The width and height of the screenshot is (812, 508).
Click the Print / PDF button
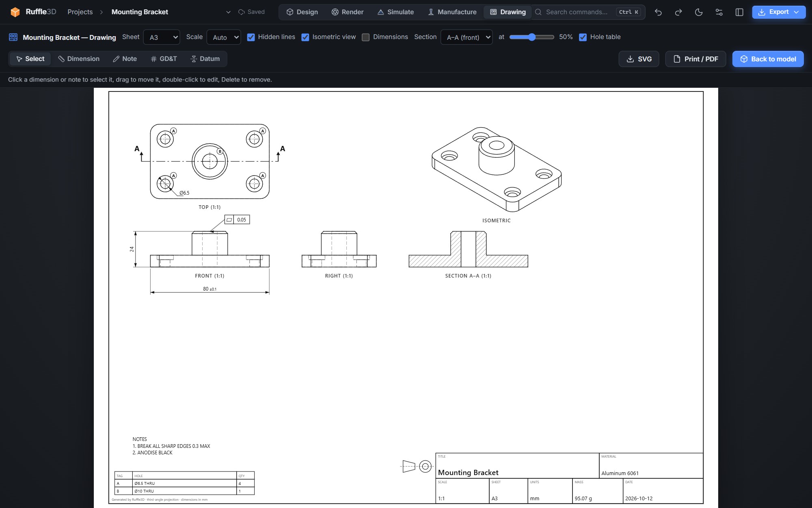[x=696, y=59]
